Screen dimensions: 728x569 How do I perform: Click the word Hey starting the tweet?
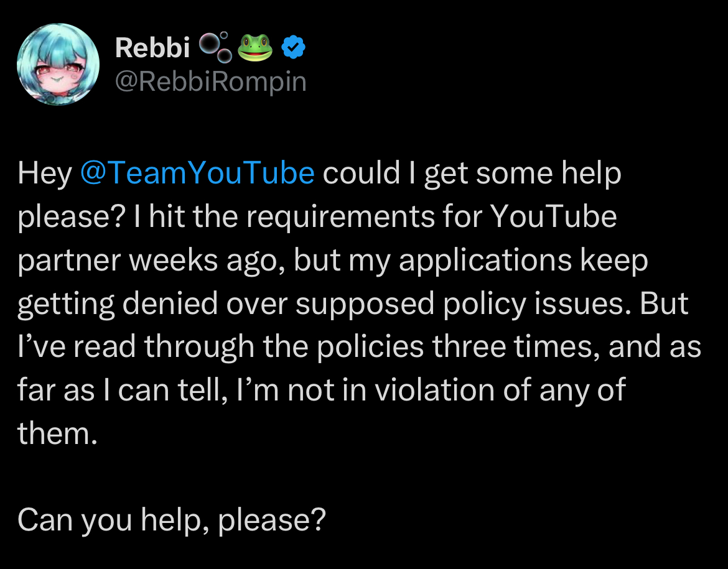[45, 173]
